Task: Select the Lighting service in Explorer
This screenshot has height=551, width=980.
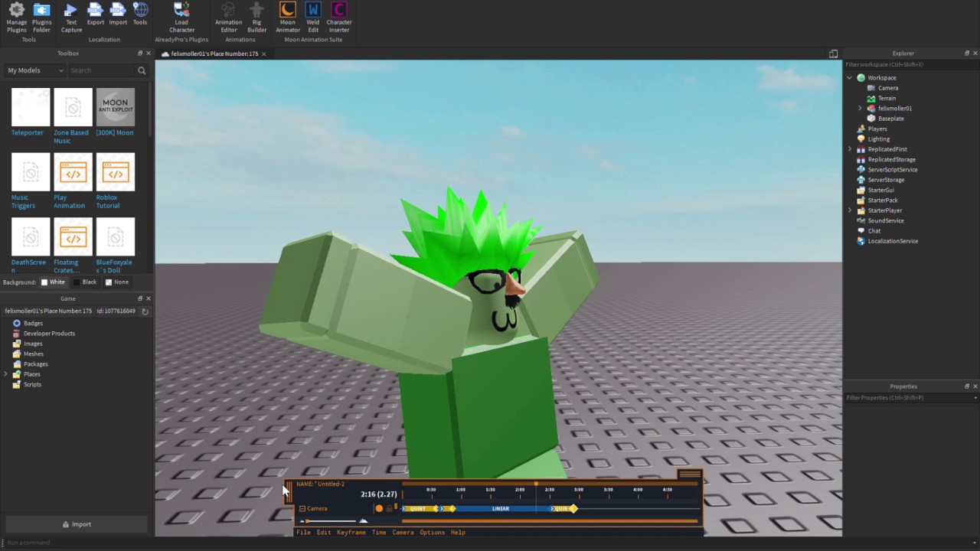Action: tap(878, 139)
